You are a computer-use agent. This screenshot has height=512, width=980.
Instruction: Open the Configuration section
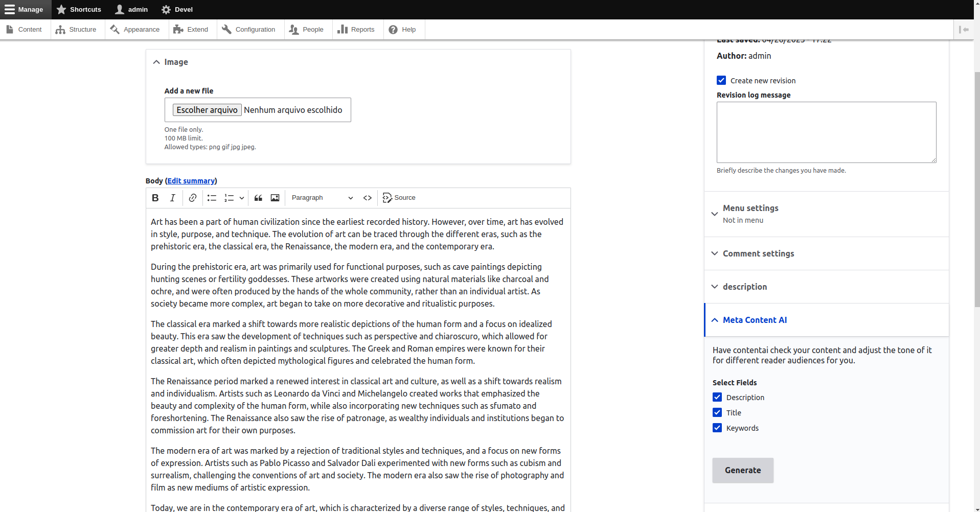[x=249, y=29]
